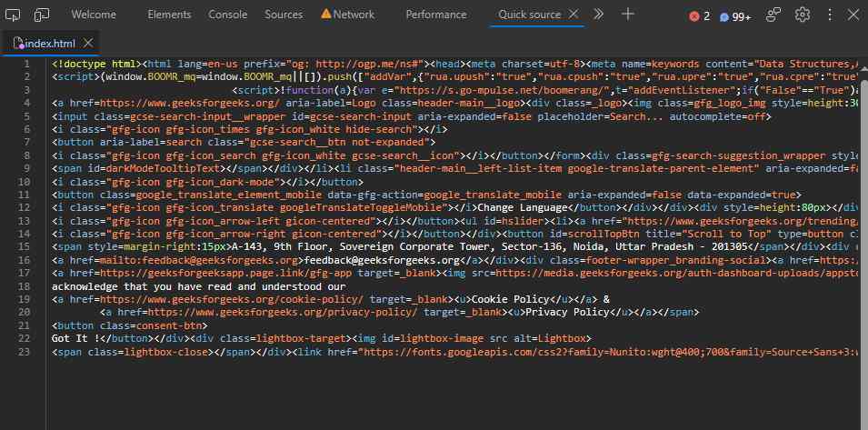Click mailto:feedback@geeksforgeeks.org href

click(x=199, y=261)
